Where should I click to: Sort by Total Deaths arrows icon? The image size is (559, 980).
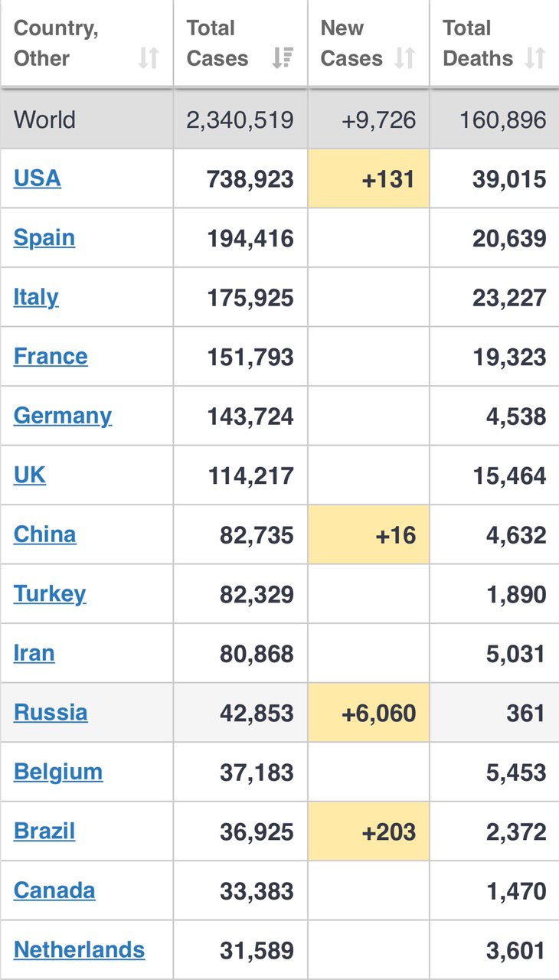coord(535,58)
